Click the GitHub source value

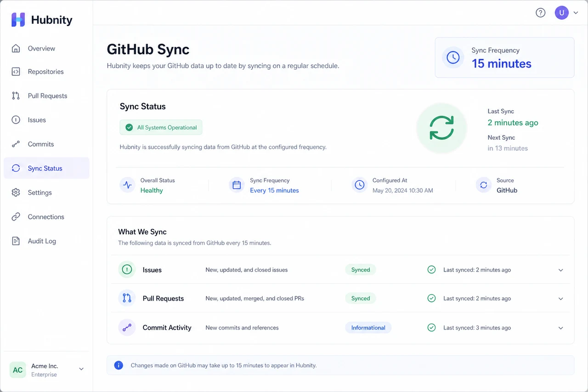pyautogui.click(x=507, y=190)
